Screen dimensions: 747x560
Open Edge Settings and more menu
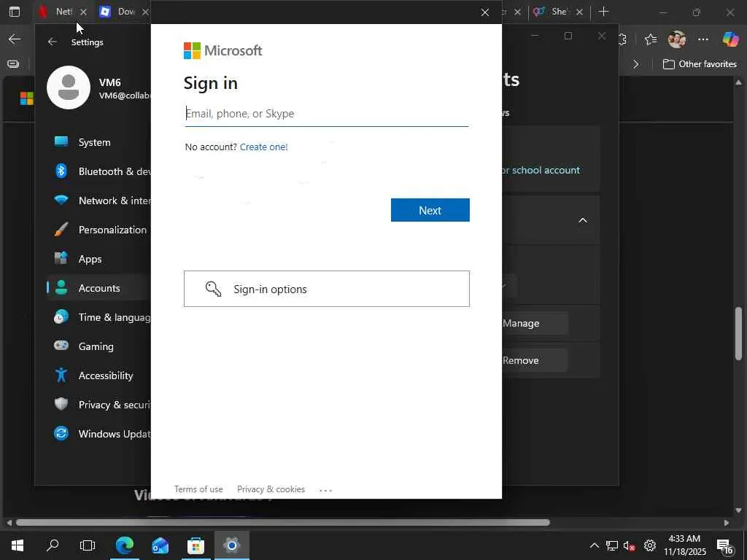pos(703,39)
